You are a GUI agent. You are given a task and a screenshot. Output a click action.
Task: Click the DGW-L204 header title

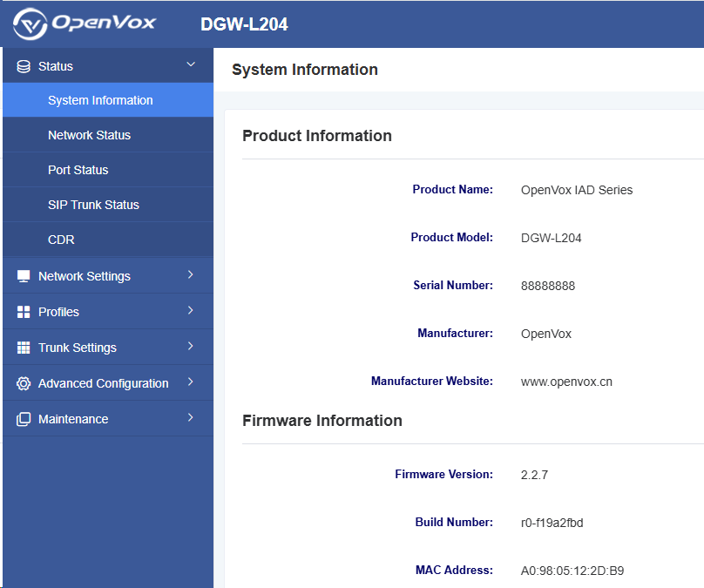(244, 24)
